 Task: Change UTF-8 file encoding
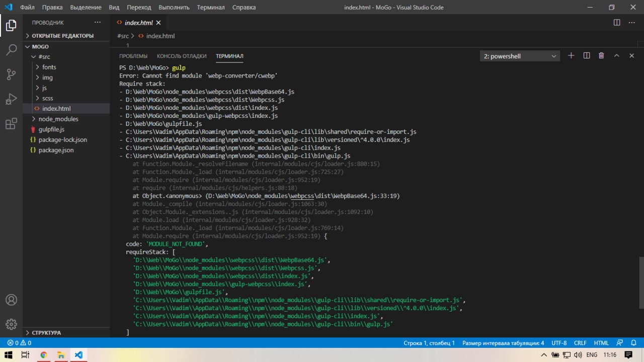click(559, 343)
